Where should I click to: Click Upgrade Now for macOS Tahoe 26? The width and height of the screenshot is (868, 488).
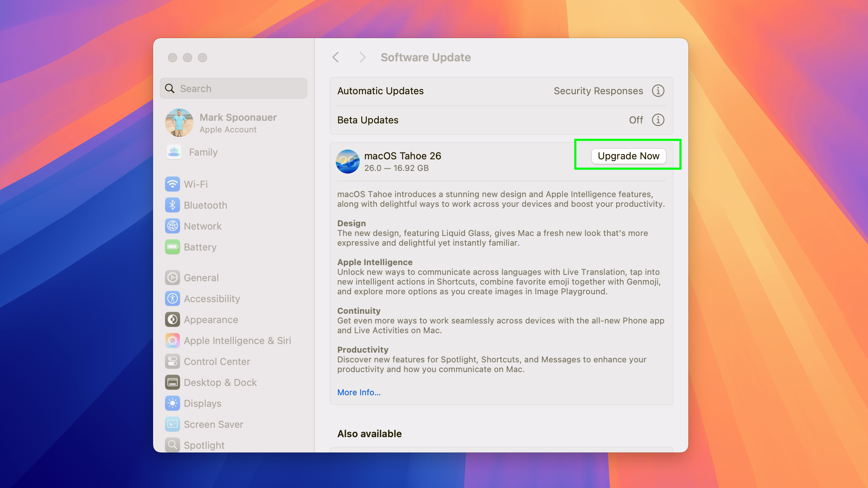click(x=628, y=156)
